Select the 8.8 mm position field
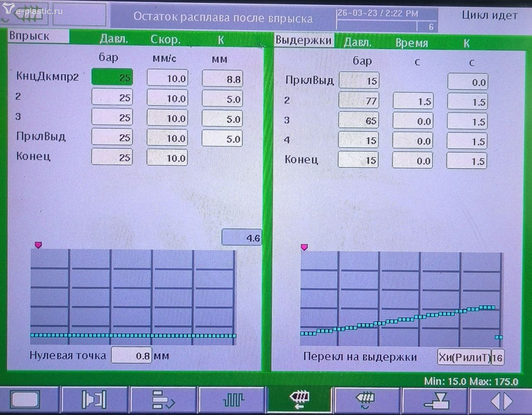Screen dimensions: 532x415 pos(222,79)
